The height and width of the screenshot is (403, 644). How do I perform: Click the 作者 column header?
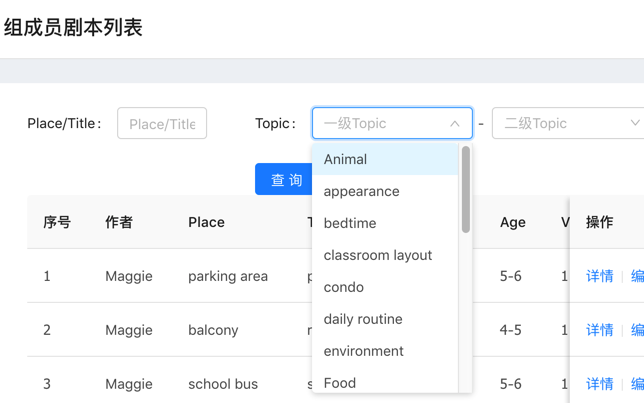pyautogui.click(x=119, y=222)
